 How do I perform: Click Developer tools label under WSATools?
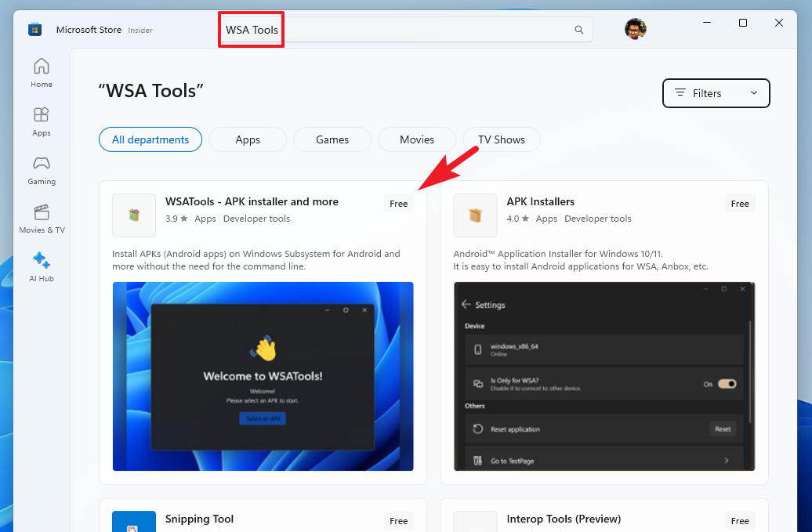pyautogui.click(x=256, y=219)
